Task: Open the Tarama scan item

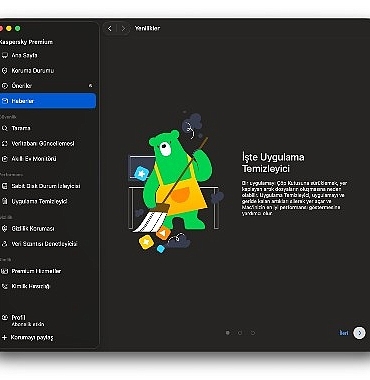Action: tap(48, 128)
